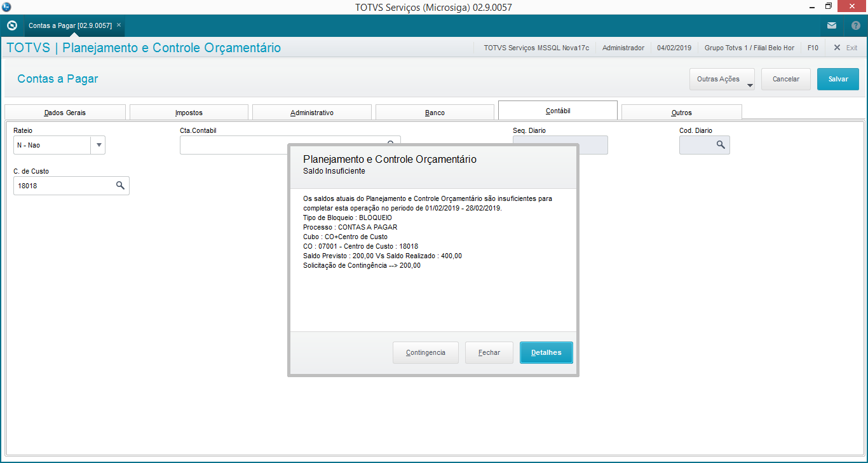Switch to the Dados Gerais tab

pyautogui.click(x=65, y=113)
